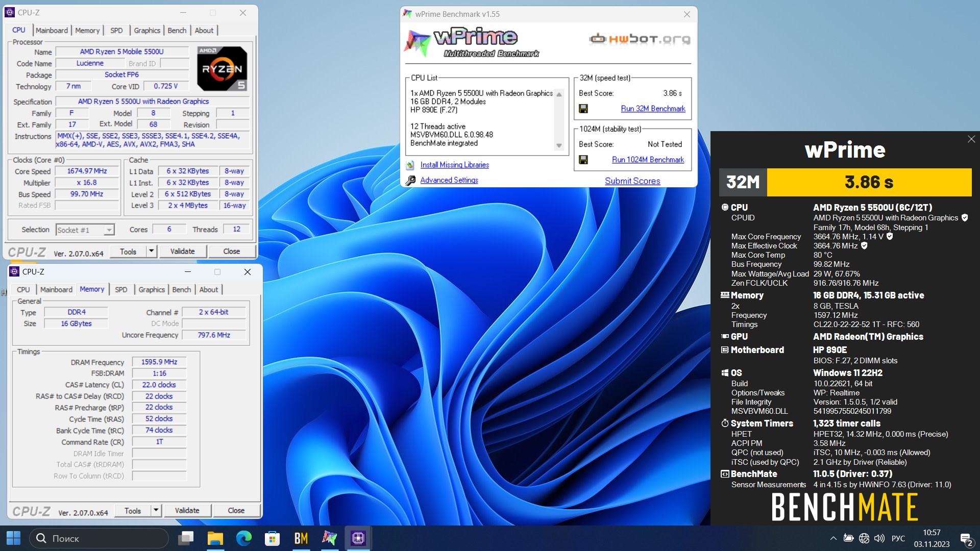Screen dimensions: 980x551
Task: Open the Bench tab in the bottom CPU-Z window
Action: (182, 289)
